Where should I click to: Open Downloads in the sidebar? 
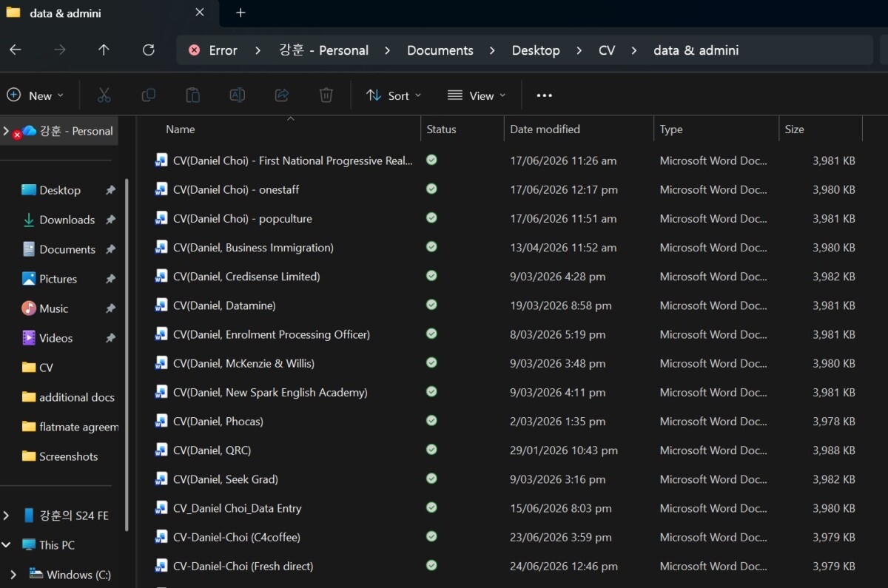pyautogui.click(x=67, y=220)
